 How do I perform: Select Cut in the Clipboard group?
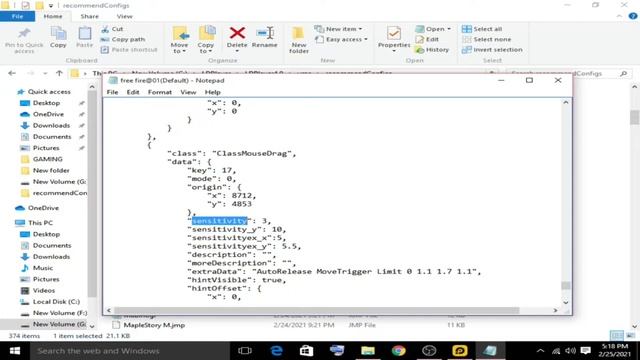click(112, 29)
